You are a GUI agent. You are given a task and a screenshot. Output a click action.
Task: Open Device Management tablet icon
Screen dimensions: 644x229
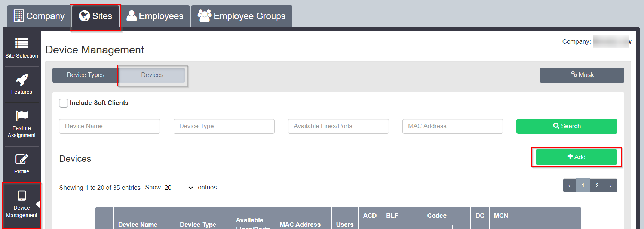point(22,195)
